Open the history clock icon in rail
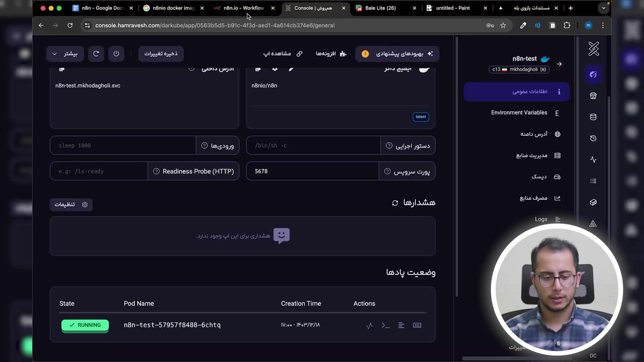Image resolution: width=644 pixels, height=362 pixels. pyautogui.click(x=593, y=138)
